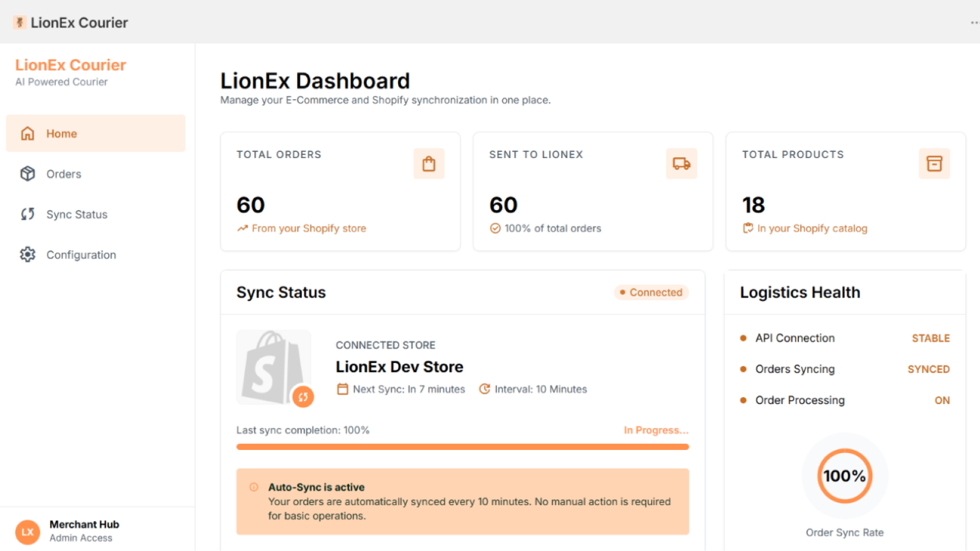Click the In Progress sync label
This screenshot has height=551, width=980.
point(656,430)
